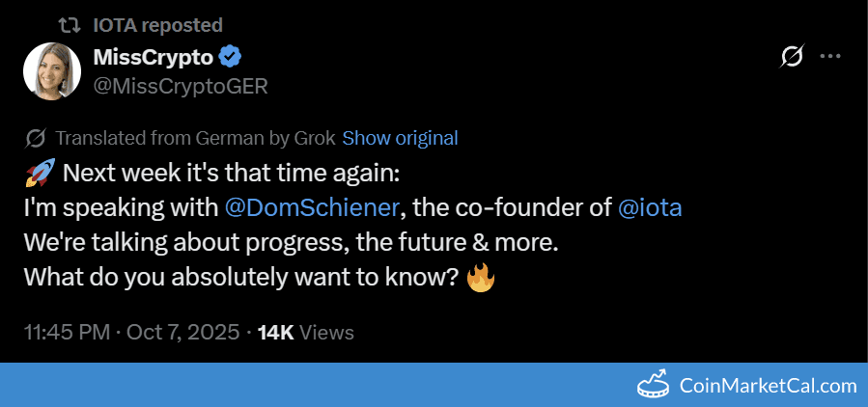Open the IOTA reposted label
The width and height of the screenshot is (868, 407).
pyautogui.click(x=159, y=24)
